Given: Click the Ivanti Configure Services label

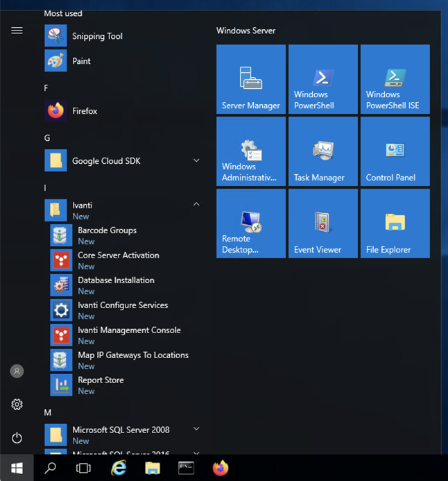Looking at the screenshot, I should coord(123,305).
